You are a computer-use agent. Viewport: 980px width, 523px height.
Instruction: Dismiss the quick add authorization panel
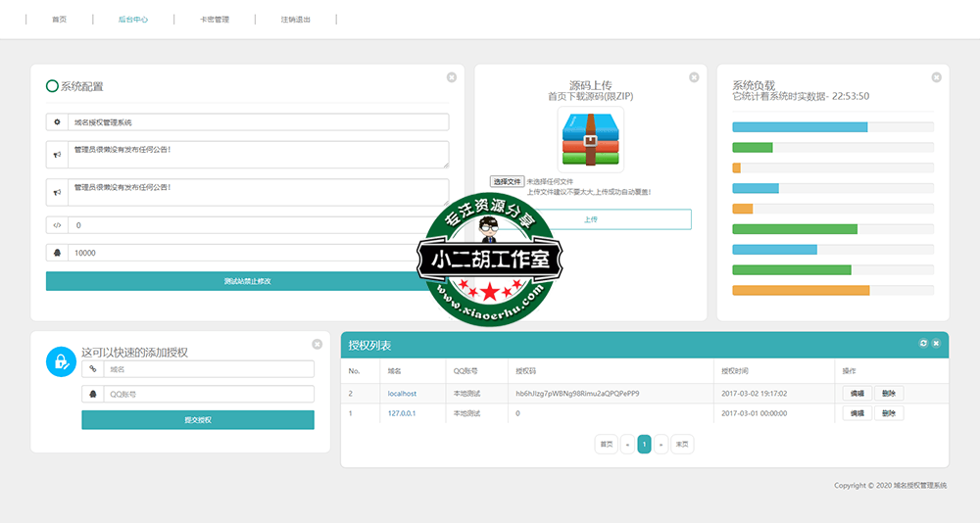(x=317, y=344)
